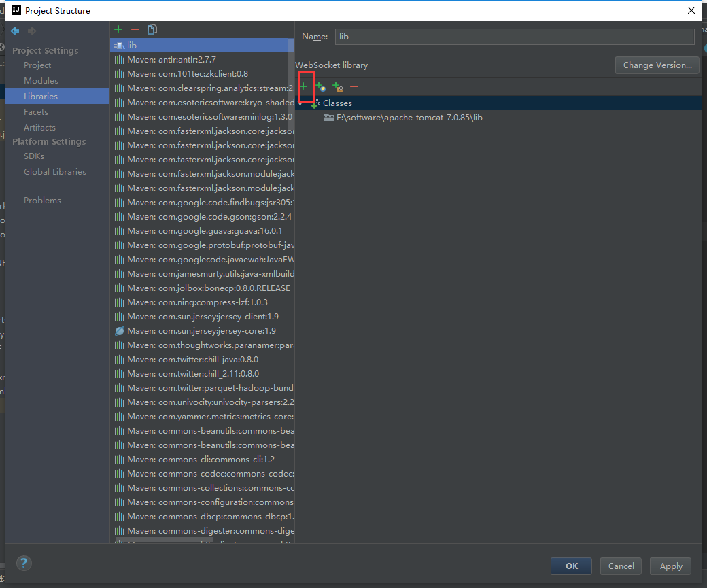Click folder icon of apache-tomcat lib path
This screenshot has width=707, height=588.
pyautogui.click(x=329, y=118)
